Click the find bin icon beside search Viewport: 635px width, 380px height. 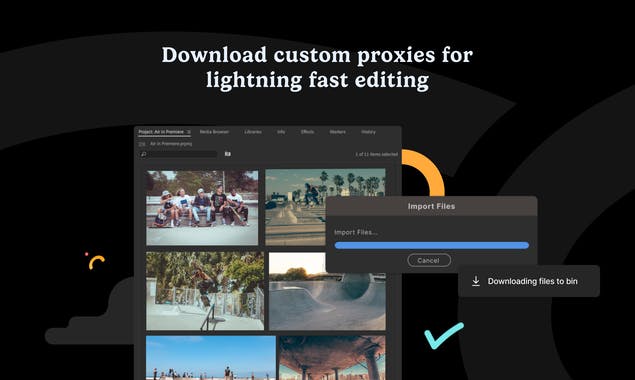[228, 154]
